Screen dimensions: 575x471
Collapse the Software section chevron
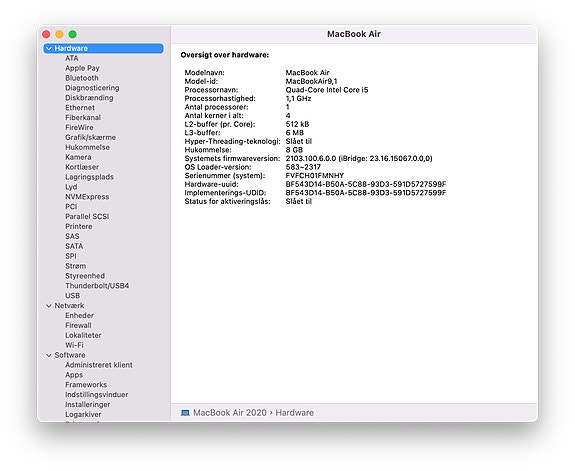coord(49,355)
